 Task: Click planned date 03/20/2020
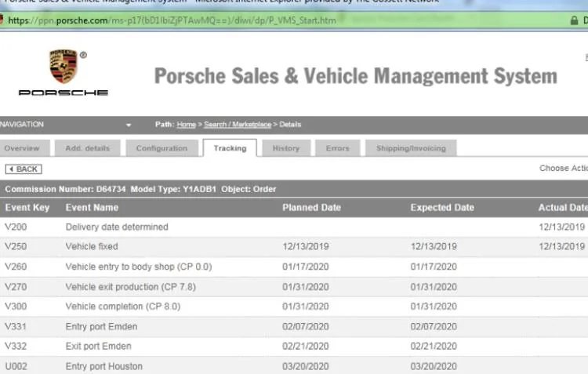point(306,366)
